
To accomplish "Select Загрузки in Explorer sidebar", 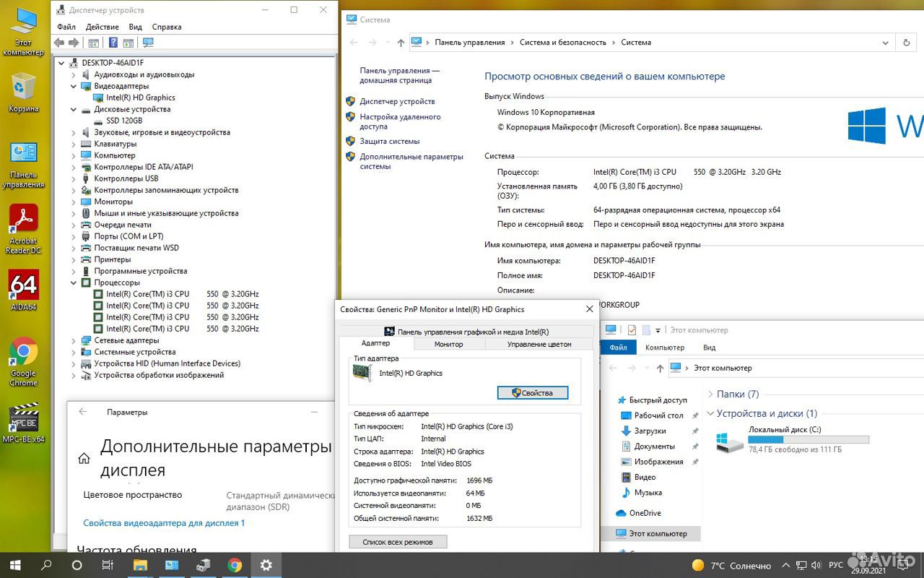I will click(x=650, y=431).
